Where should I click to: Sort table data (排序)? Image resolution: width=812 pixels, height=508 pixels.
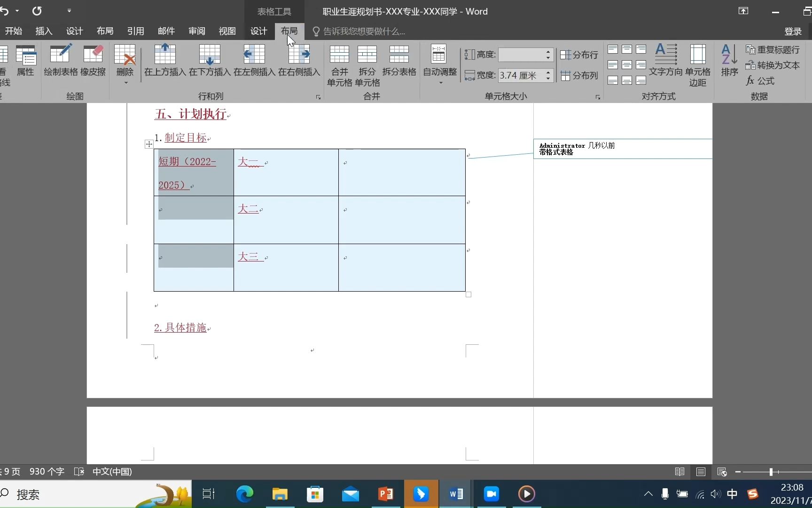pos(730,60)
